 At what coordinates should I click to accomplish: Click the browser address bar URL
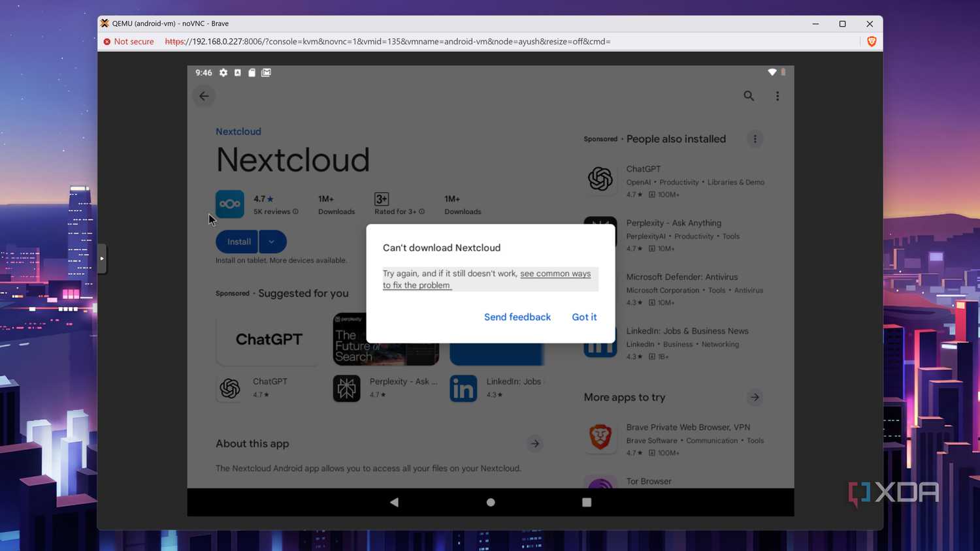387,41
